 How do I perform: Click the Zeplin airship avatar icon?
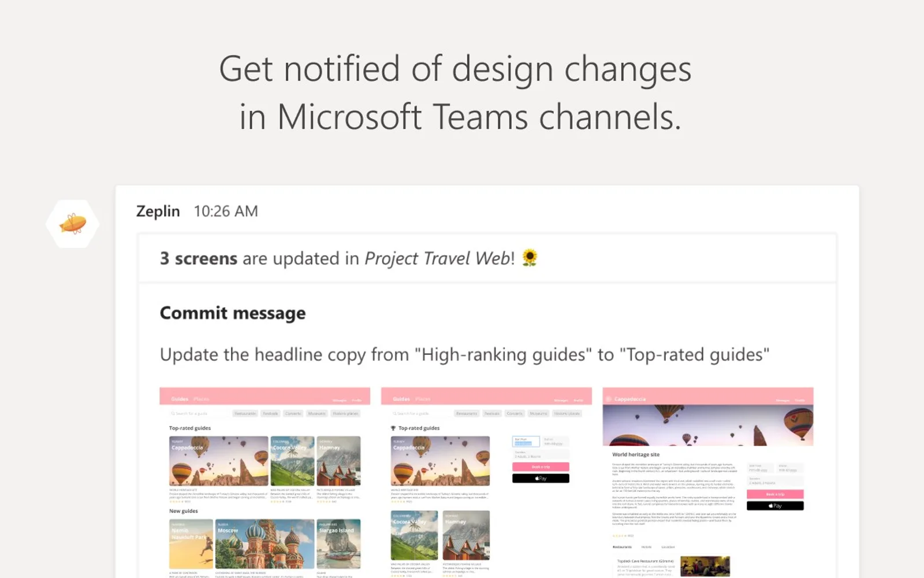point(73,224)
